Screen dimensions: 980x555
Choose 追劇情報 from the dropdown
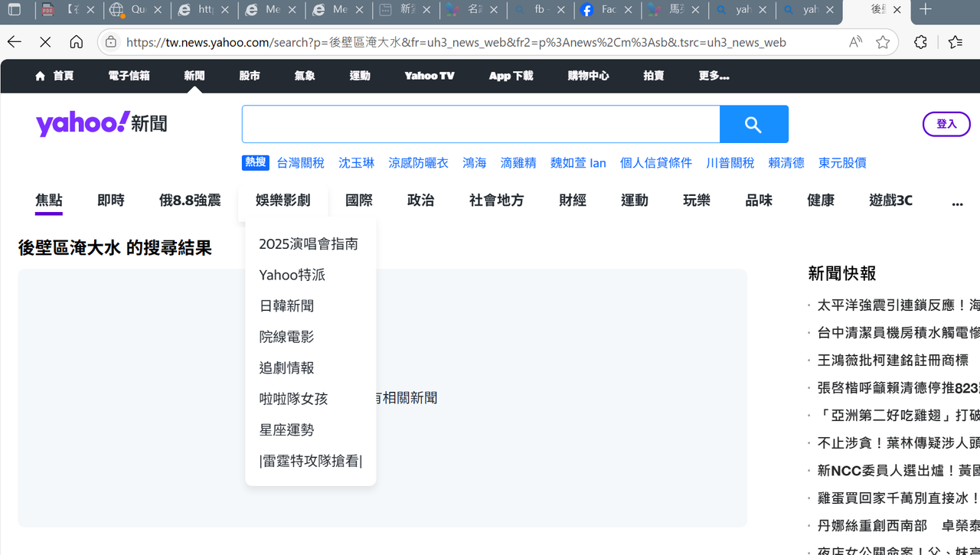point(286,368)
